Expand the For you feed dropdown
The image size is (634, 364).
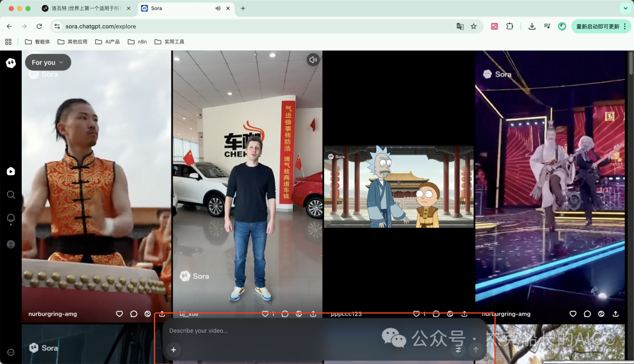(x=48, y=62)
